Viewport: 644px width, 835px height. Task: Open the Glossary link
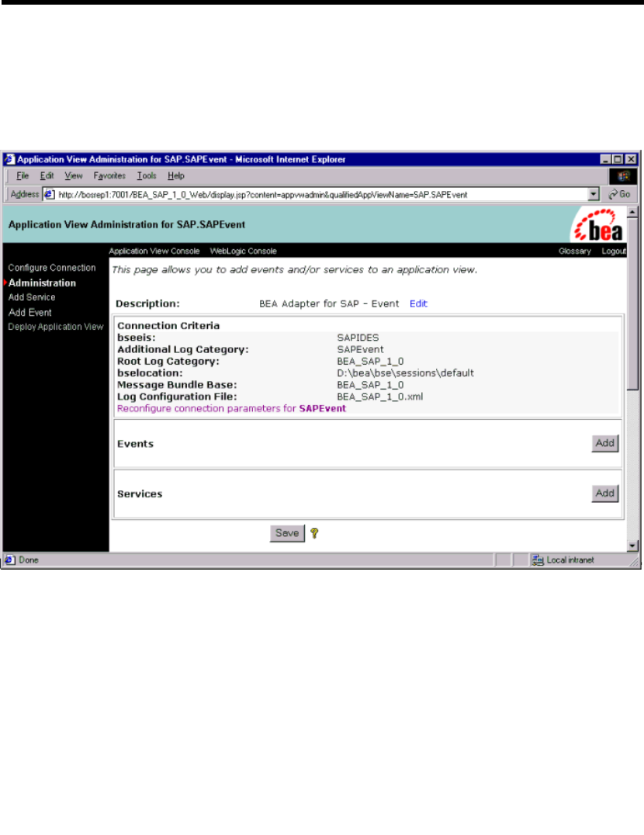(x=575, y=251)
